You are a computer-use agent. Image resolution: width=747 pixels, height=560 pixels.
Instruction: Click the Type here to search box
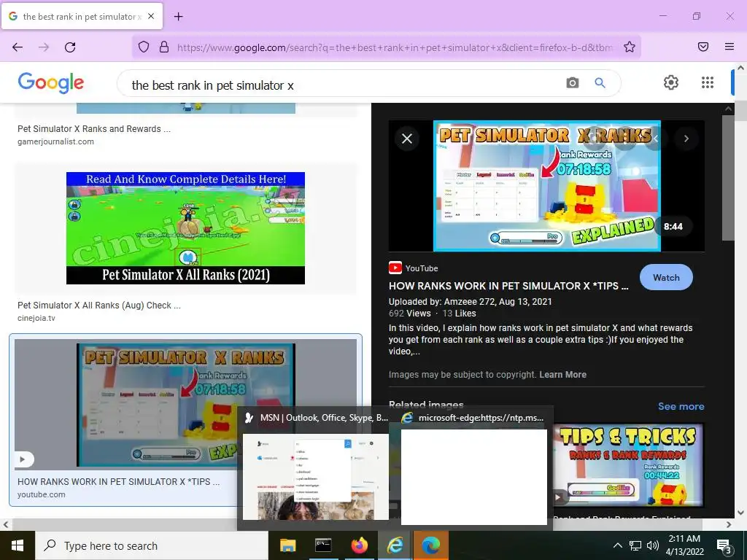[152, 545]
